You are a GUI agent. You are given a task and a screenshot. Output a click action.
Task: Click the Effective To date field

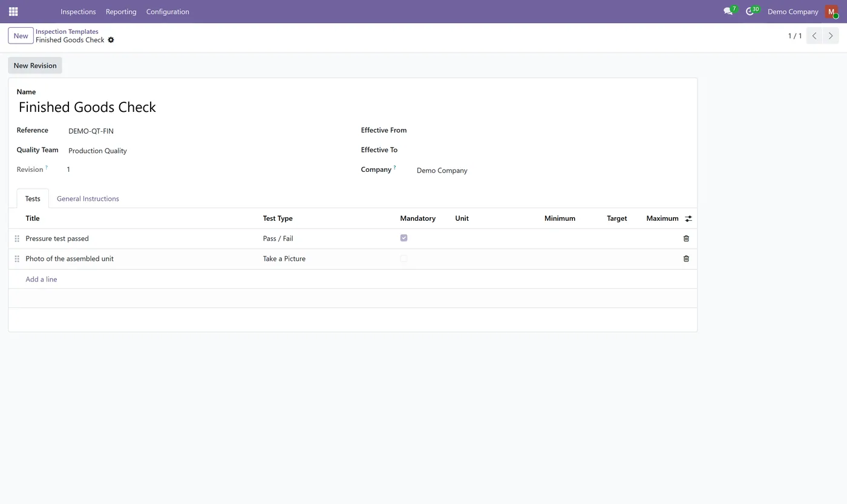[551, 150]
